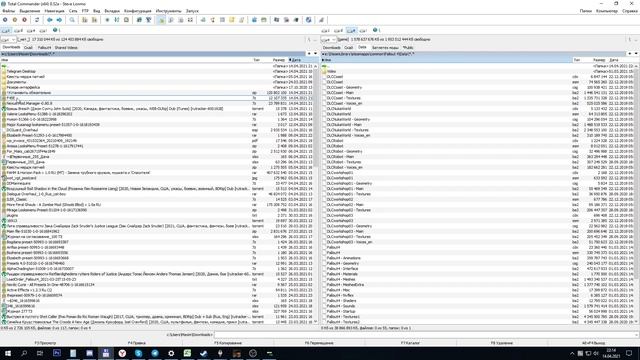Select DLCCoast - Geometry file row
The height and width of the screenshot is (360, 640).
point(478,87)
